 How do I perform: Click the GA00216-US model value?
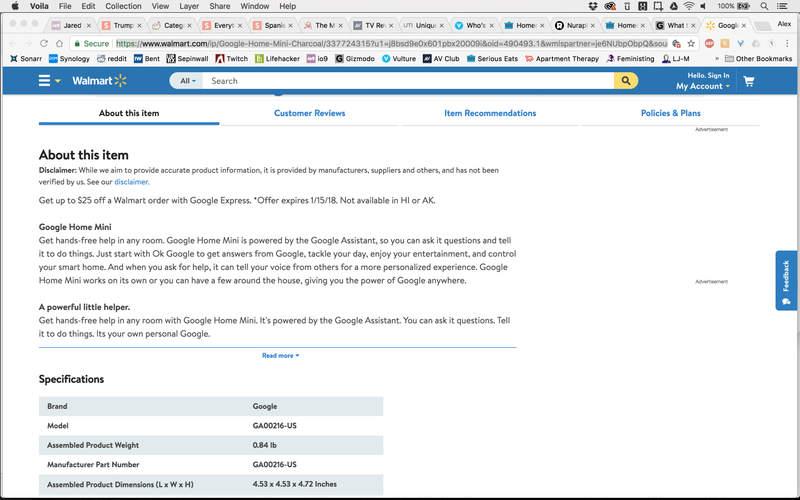tap(274, 426)
